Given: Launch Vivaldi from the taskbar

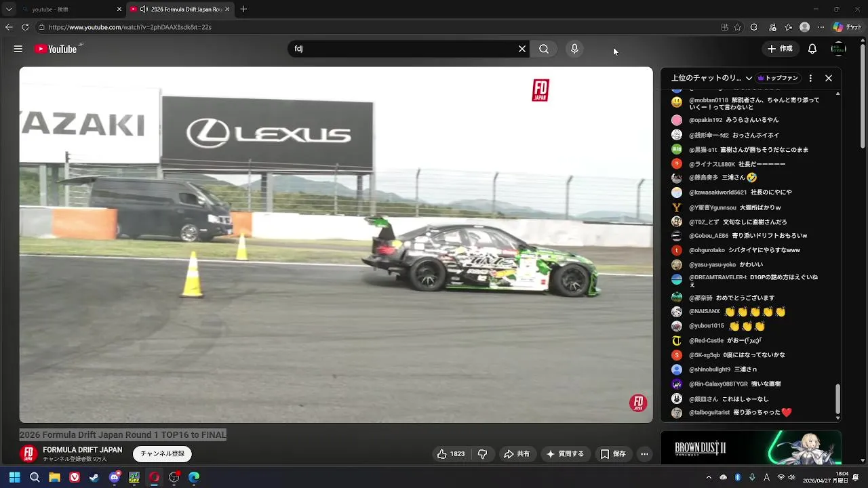Looking at the screenshot, I should pos(75,477).
